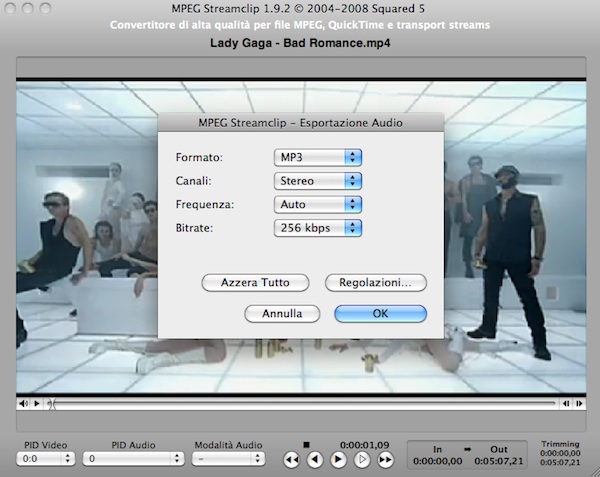Click the play reverse button
The width and height of the screenshot is (600, 477).
coord(315,460)
